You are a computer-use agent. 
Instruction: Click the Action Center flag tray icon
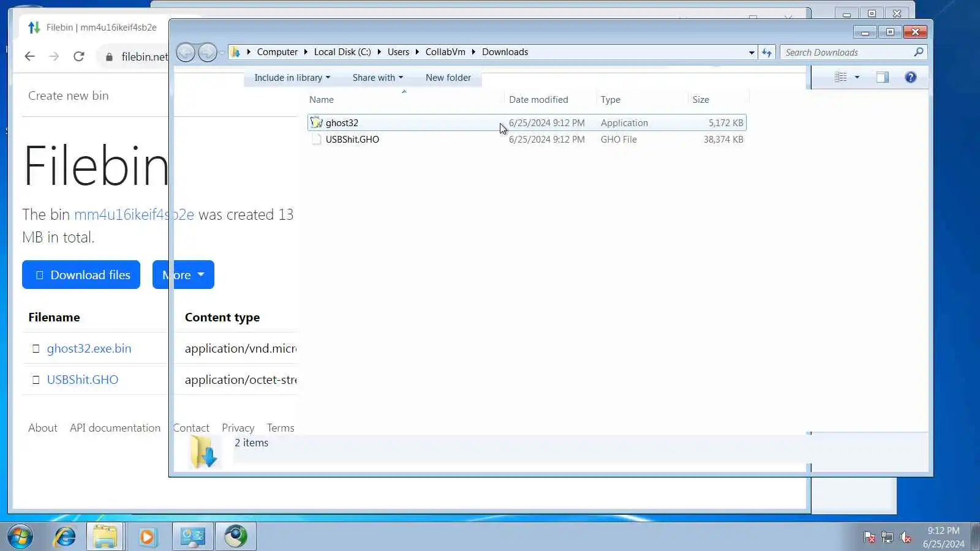869,538
